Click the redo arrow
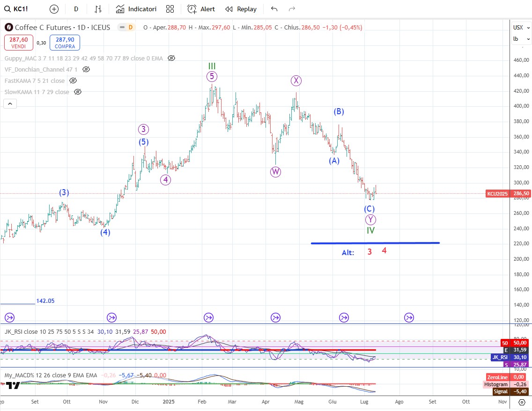The image size is (532, 411). tap(292, 9)
